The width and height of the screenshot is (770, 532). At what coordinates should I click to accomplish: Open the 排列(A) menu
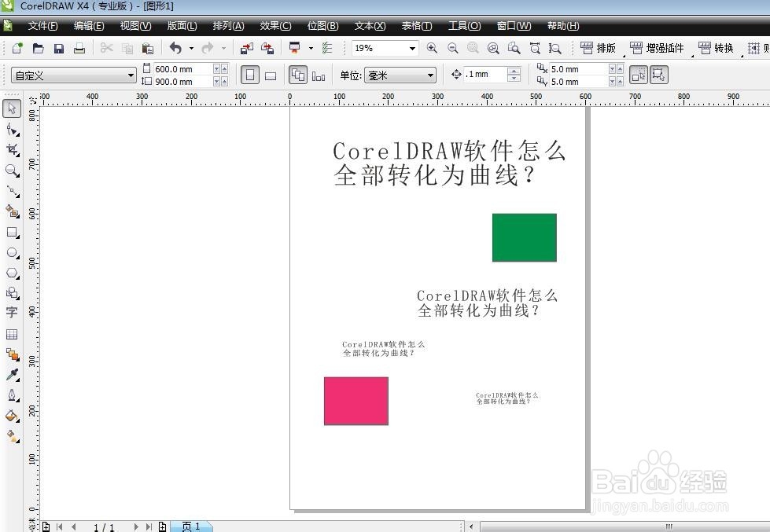228,25
